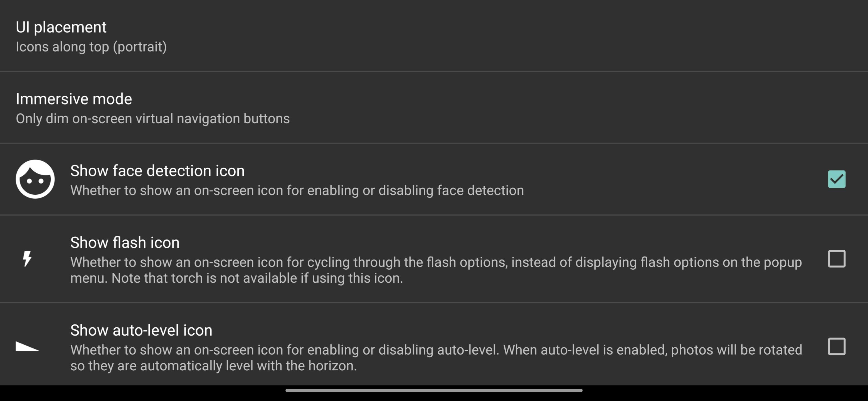Tick the Show auto-level icon checkbox
This screenshot has width=868, height=401.
pos(836,346)
